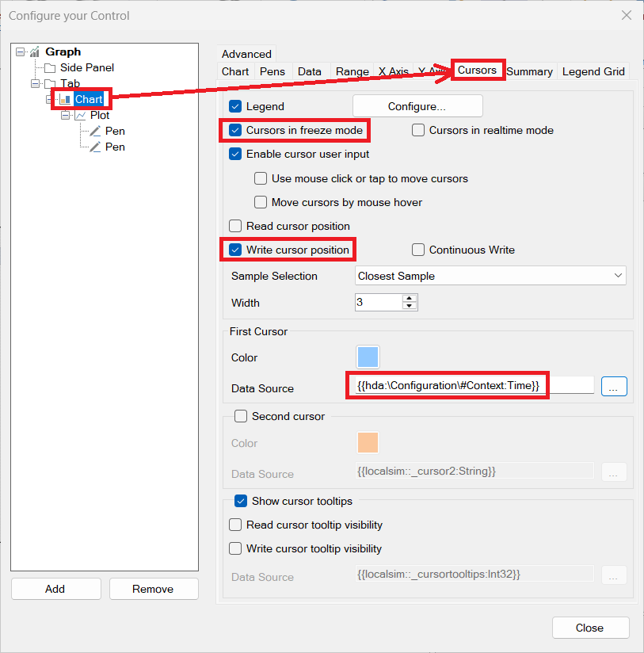Viewport: 644px width, 653px height.
Task: Select the first Pen icon
Action: [95, 132]
